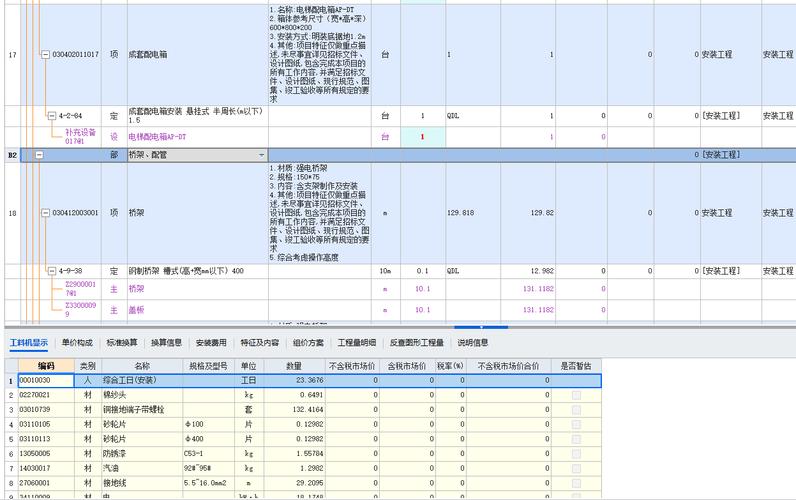796x500 pixels.
Task: Open the 说明信息 tab
Action: tap(473, 343)
